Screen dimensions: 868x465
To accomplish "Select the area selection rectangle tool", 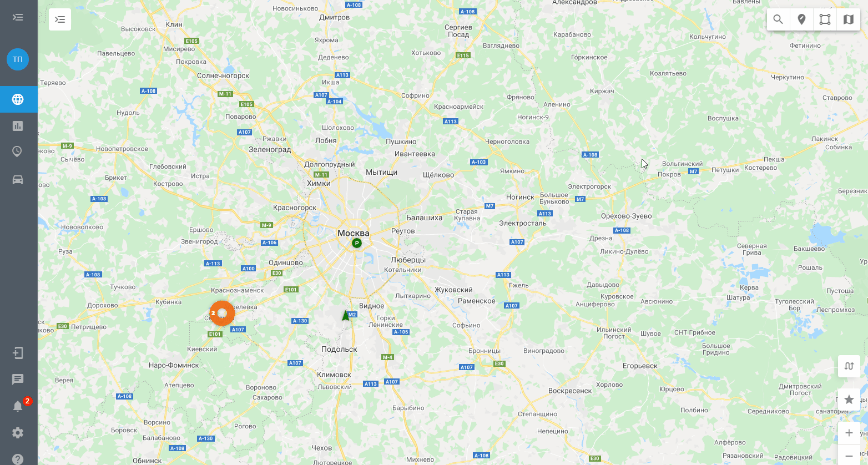I will [x=825, y=19].
